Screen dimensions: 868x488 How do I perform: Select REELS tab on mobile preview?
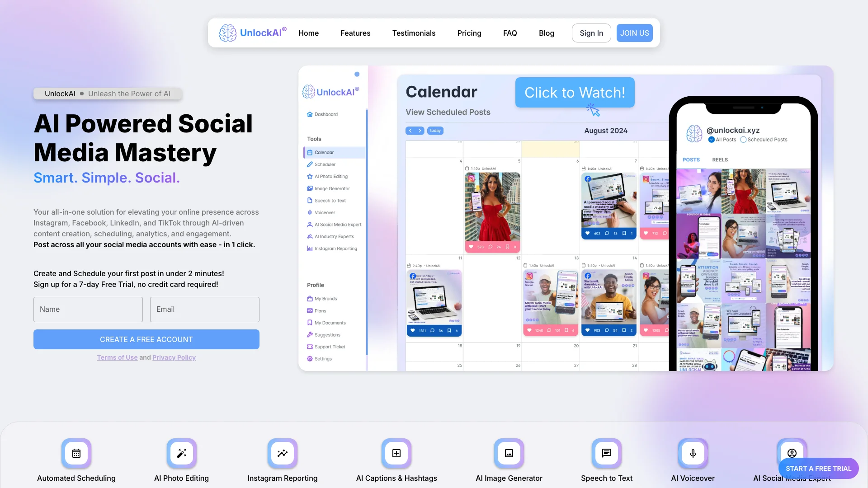720,159
